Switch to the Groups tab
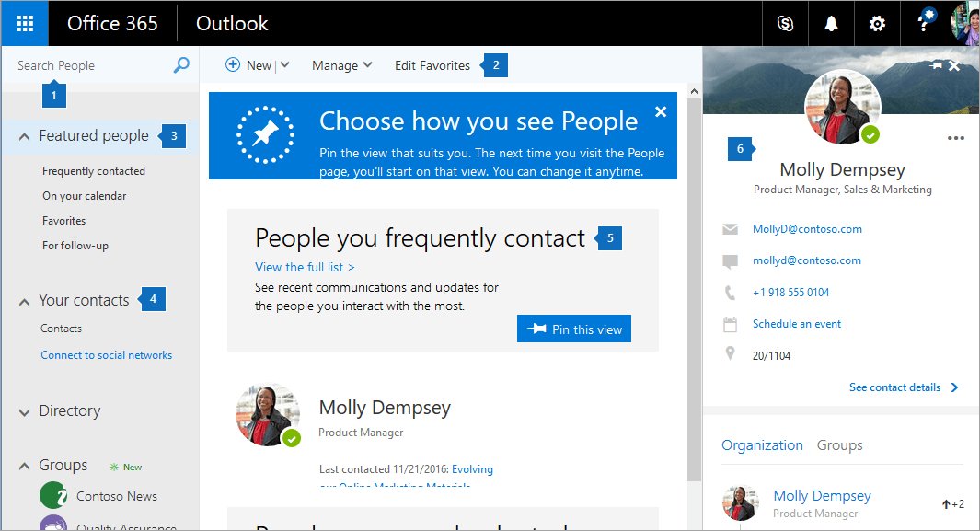Screen dimensions: 980x531 tap(839, 444)
